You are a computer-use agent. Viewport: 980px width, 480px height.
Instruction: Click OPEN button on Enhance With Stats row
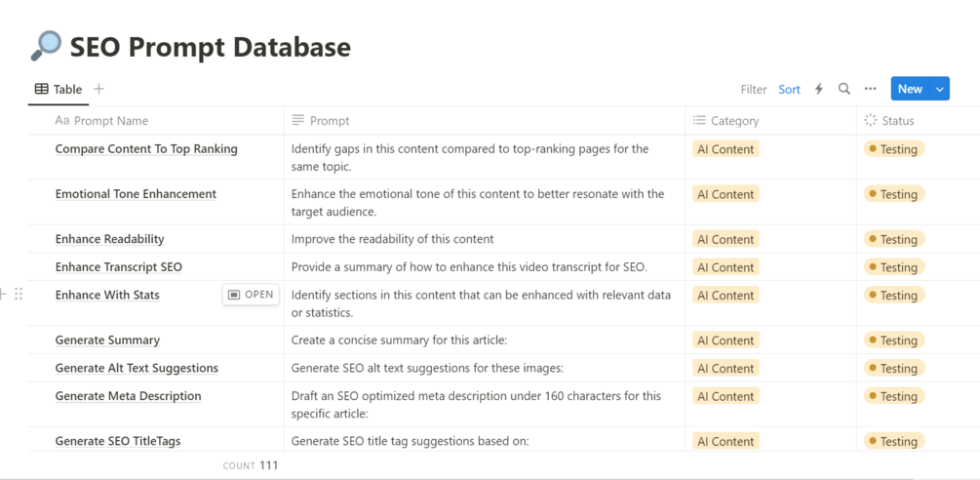tap(251, 295)
